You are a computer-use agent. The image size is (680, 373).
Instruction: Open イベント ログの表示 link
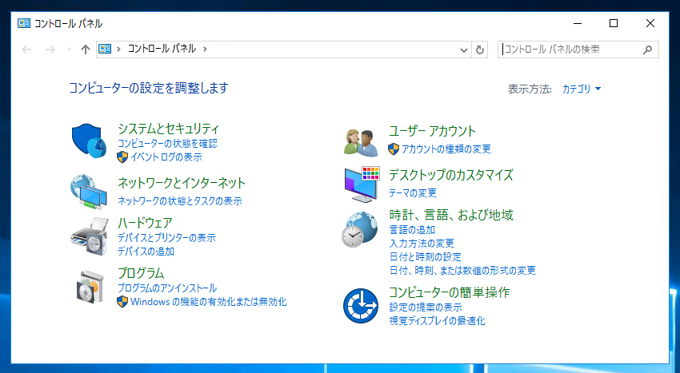(166, 157)
